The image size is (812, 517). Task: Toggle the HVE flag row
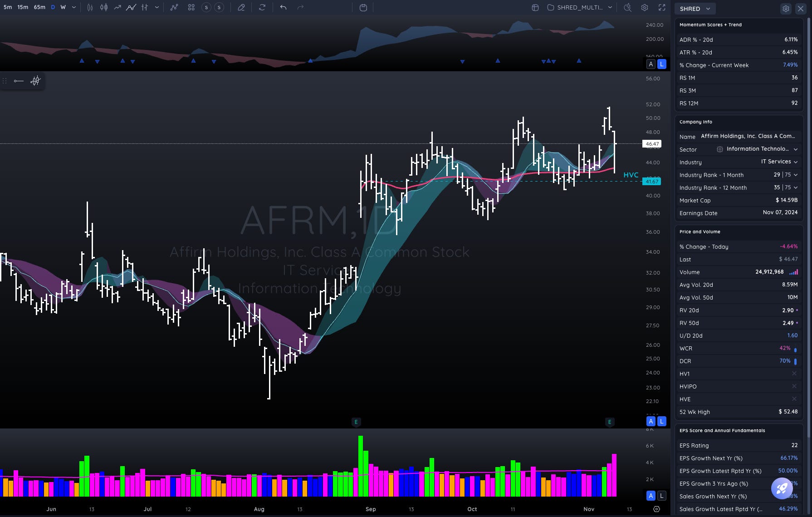pos(739,399)
